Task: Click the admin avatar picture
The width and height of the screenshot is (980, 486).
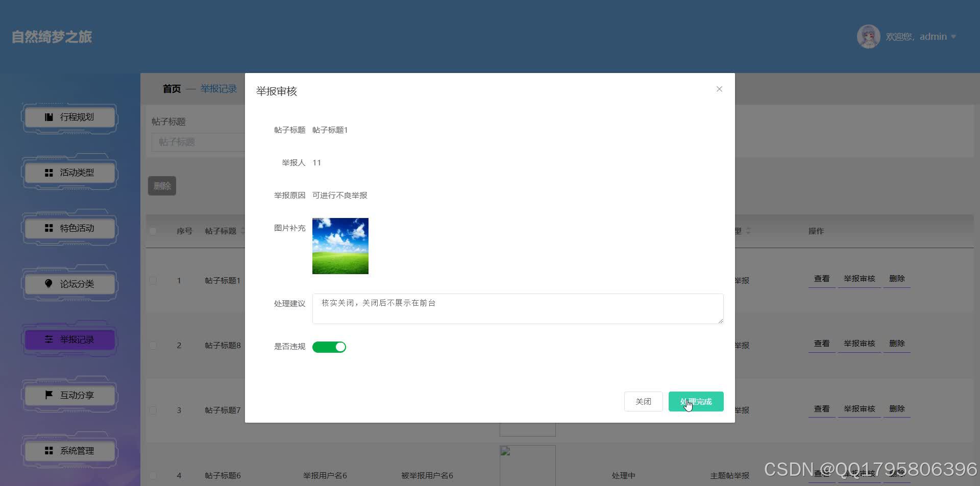Action: point(868,36)
